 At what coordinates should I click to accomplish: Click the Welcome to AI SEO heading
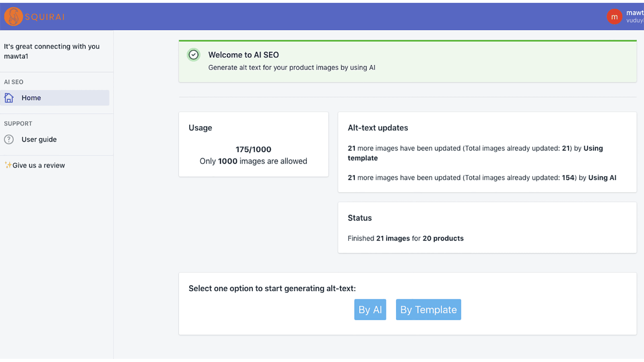coord(244,55)
